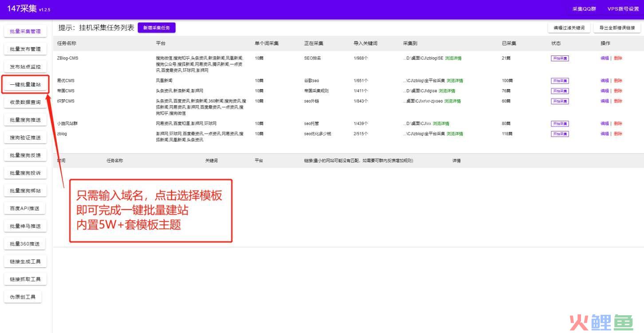Click the 已采集 column header
This screenshot has width=644, height=333.
coord(509,44)
